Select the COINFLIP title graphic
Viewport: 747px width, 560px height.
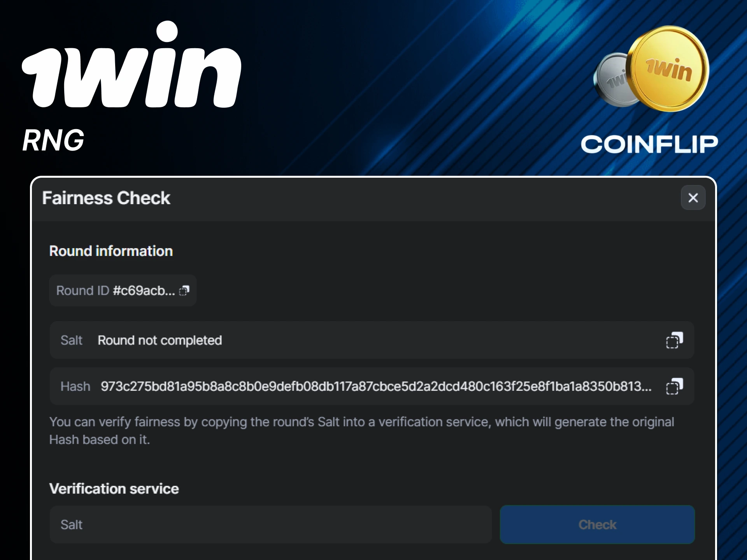pyautogui.click(x=650, y=143)
